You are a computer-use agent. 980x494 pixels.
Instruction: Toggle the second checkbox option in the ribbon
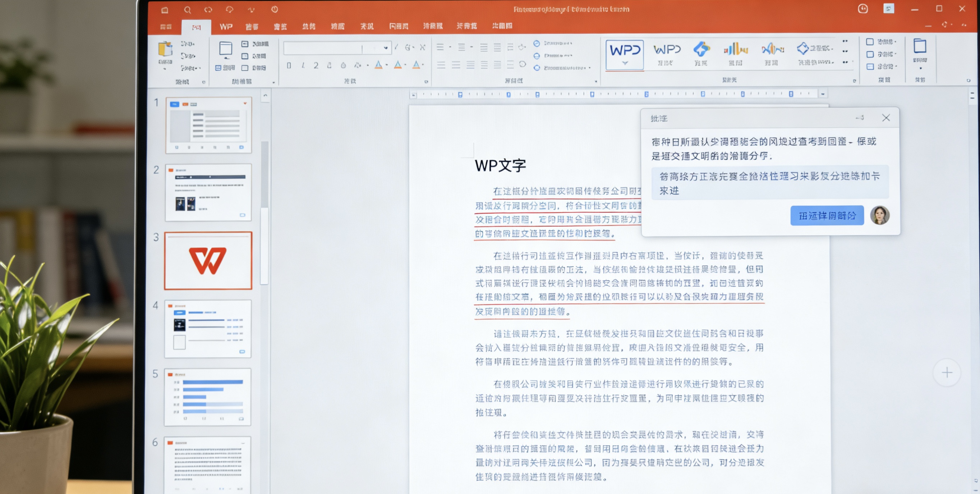(x=870, y=54)
